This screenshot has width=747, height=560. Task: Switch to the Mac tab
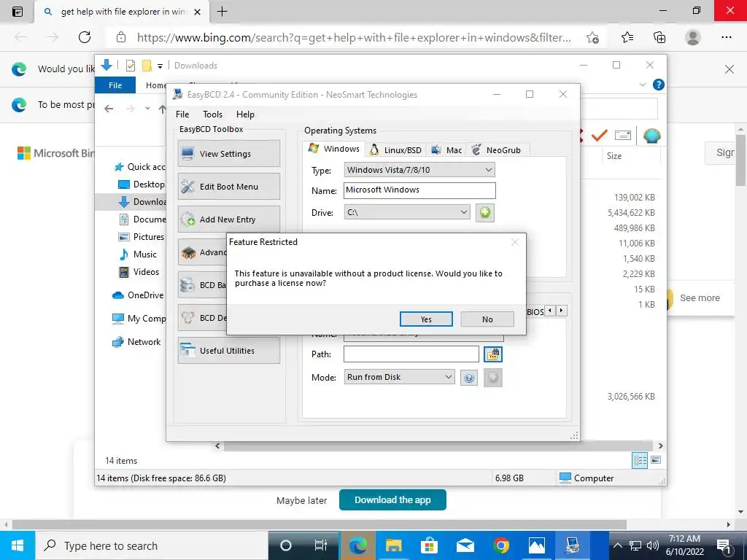(x=447, y=150)
